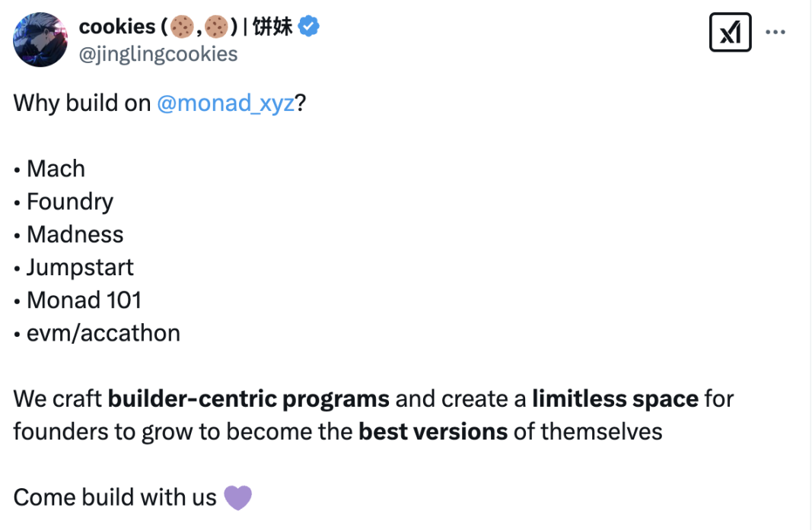Open the @monad_xyz profile link

click(x=226, y=103)
